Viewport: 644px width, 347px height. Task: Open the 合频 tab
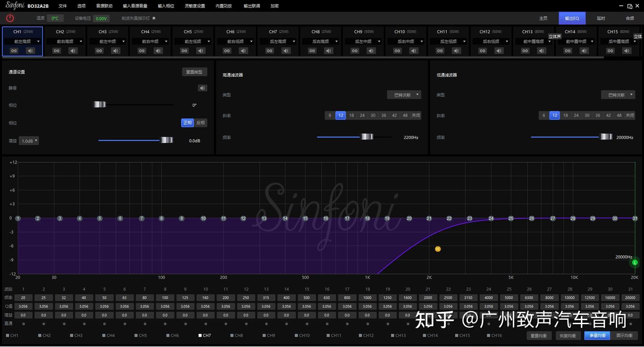pos(630,18)
